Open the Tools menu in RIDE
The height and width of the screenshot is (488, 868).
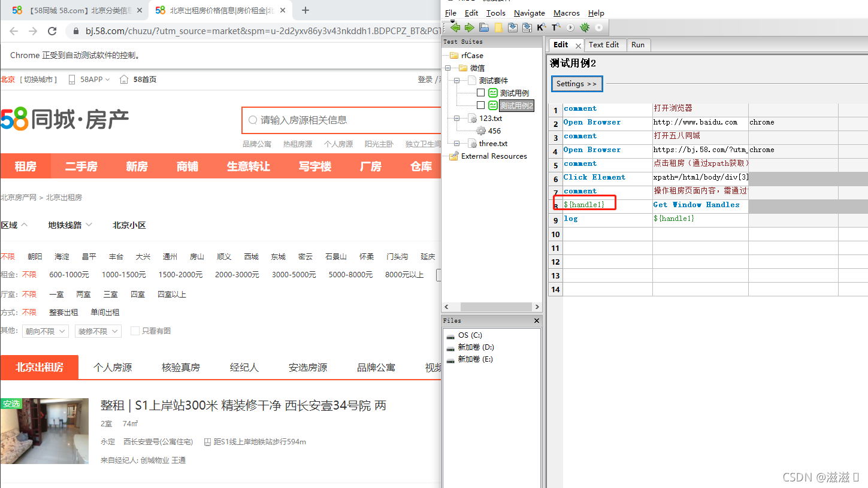point(495,13)
